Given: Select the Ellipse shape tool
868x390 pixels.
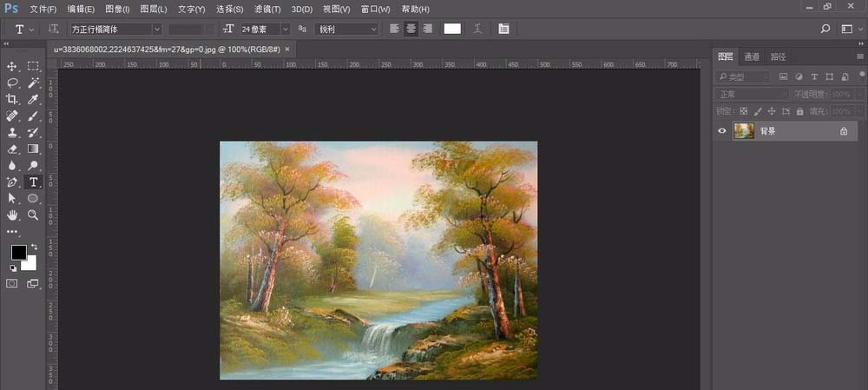Looking at the screenshot, I should 33,198.
